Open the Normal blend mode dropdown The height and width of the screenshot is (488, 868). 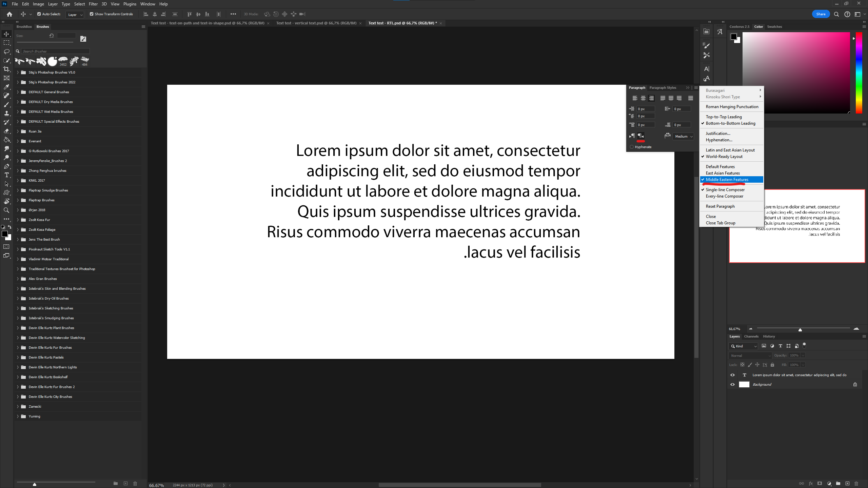750,355
